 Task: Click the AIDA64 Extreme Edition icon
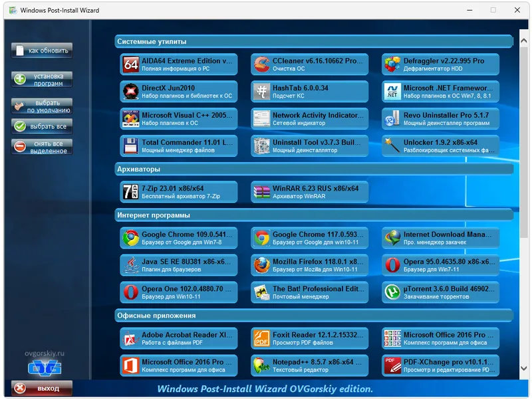(130, 64)
